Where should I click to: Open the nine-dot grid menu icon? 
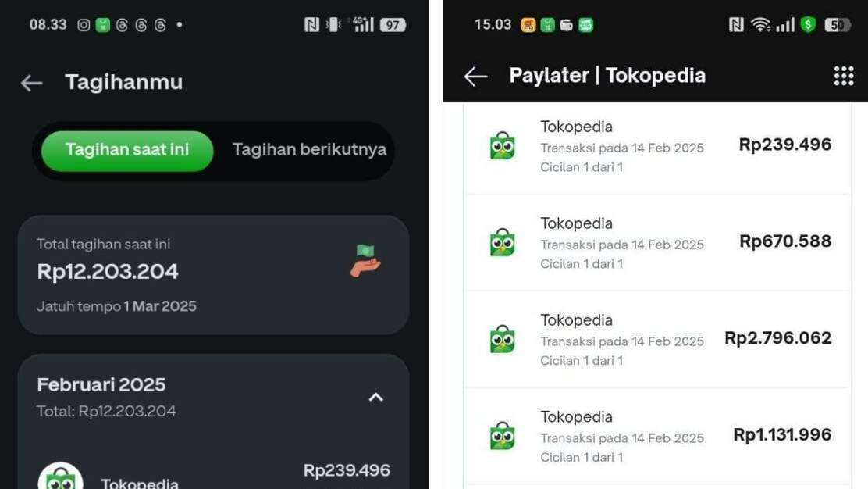click(844, 76)
